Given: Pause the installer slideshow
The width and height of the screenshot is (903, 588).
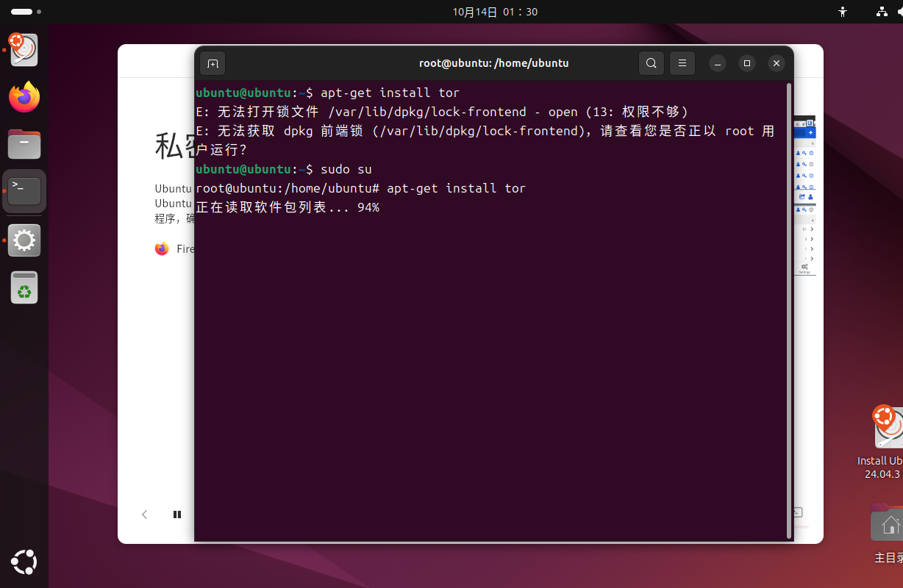Looking at the screenshot, I should [x=177, y=514].
